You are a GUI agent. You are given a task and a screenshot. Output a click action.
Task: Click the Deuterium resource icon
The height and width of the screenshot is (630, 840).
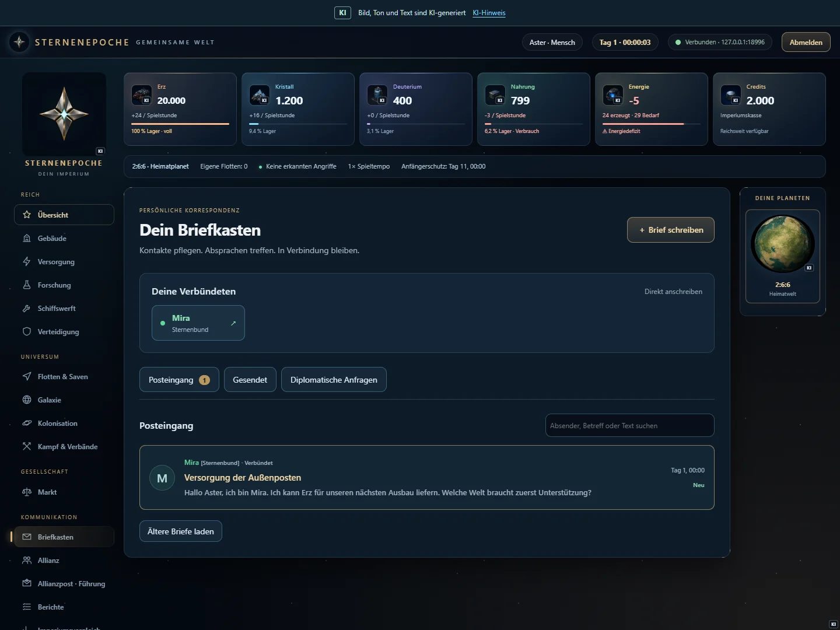click(x=377, y=94)
